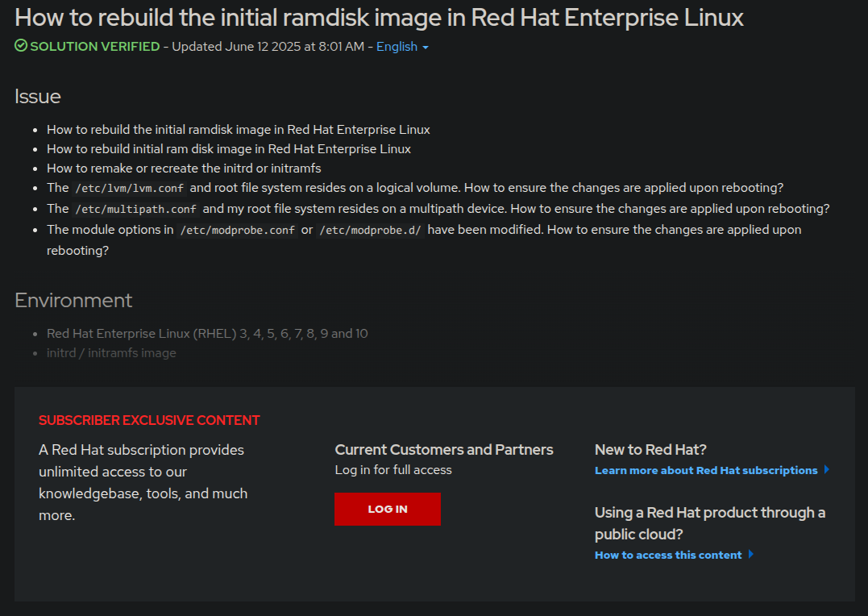
Task: Click the /etc/multipath.conf code snippet
Action: coord(136,209)
